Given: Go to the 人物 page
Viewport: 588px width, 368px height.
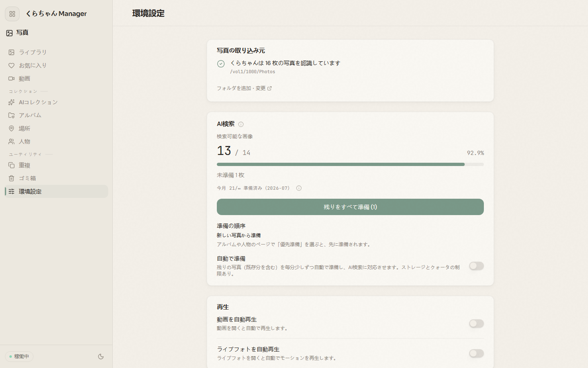Looking at the screenshot, I should [x=56, y=141].
